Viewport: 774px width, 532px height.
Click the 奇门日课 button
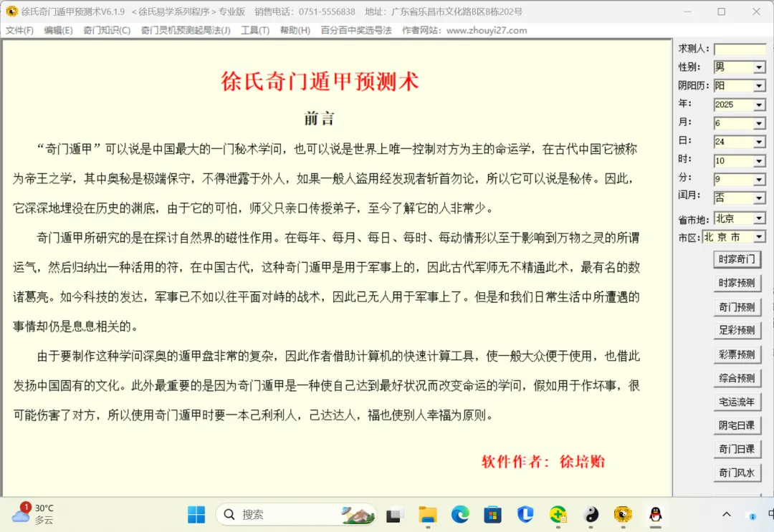click(x=737, y=449)
